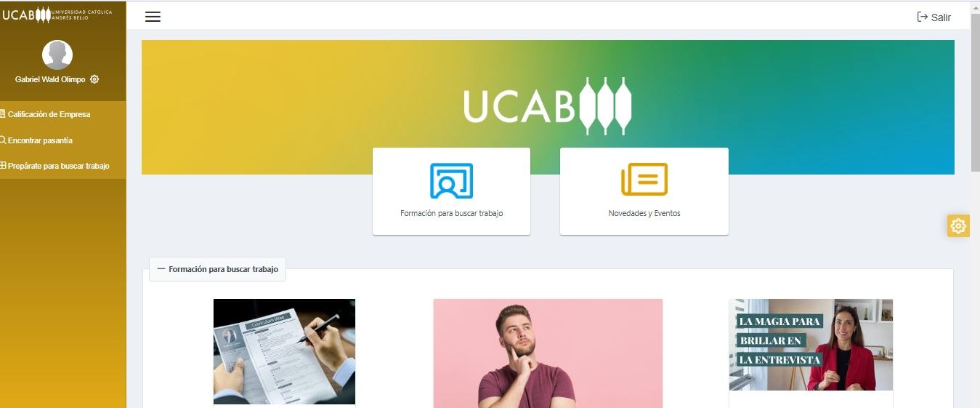Click the user profile avatar picture
Image resolution: width=980 pixels, height=408 pixels.
[57, 55]
